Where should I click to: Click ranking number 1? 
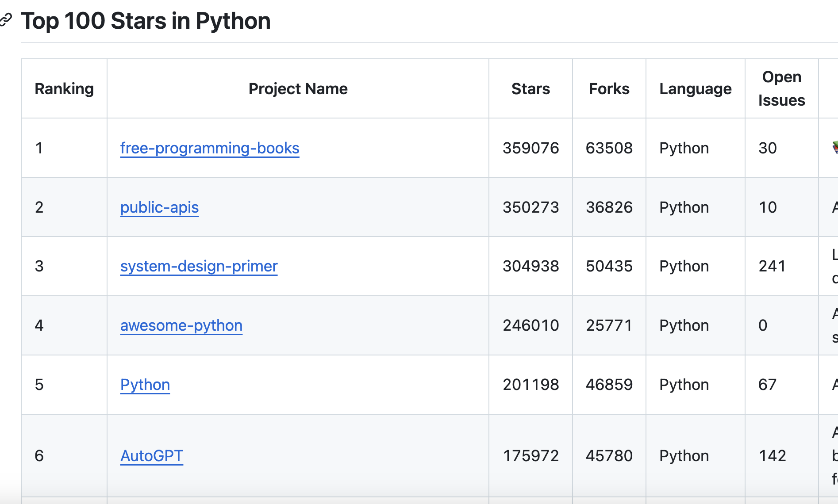pos(39,148)
